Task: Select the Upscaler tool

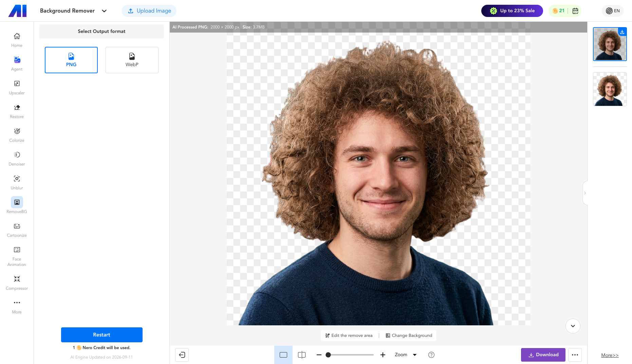Action: [17, 88]
